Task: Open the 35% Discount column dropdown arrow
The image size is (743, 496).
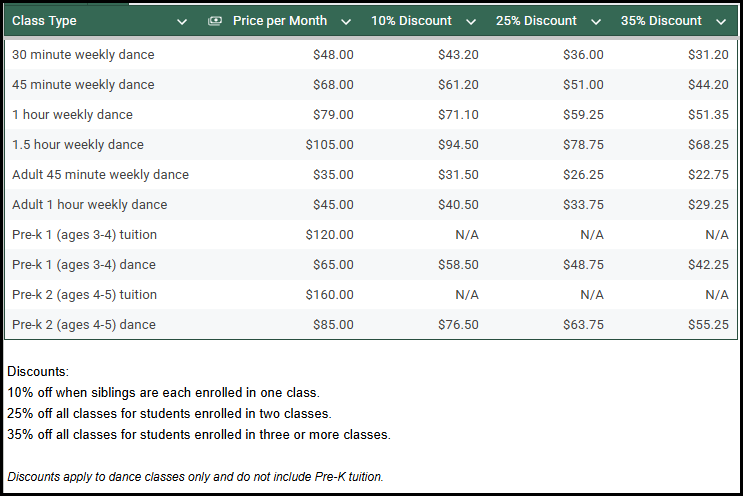Action: point(721,21)
